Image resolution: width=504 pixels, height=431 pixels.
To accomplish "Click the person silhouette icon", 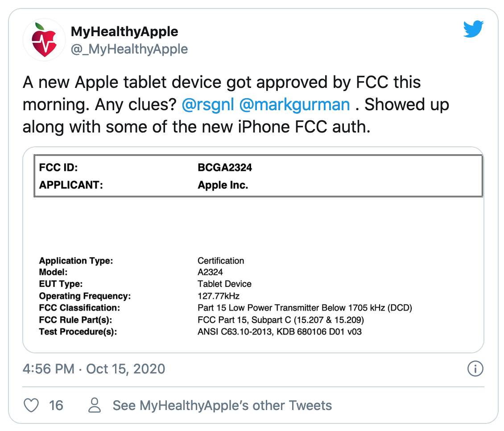I will pyautogui.click(x=95, y=405).
